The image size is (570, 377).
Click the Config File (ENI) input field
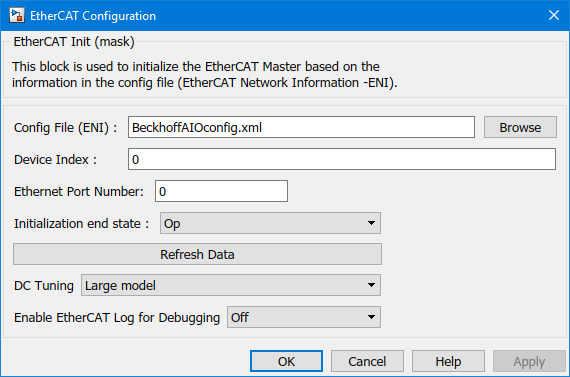click(301, 127)
